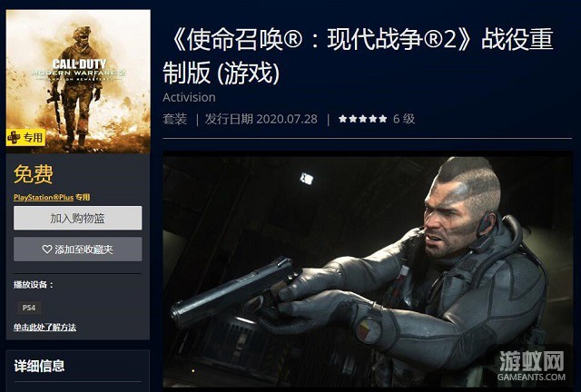The width and height of the screenshot is (581, 392).
Task: Click the 详细信息 section heading
Action: click(39, 366)
